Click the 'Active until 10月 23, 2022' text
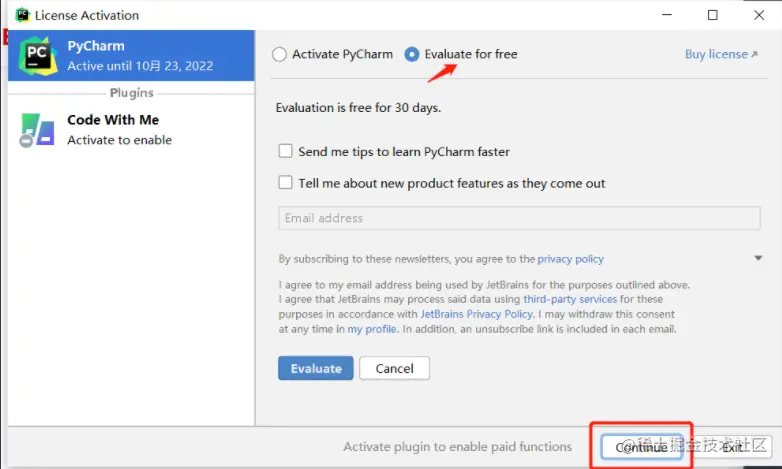Image resolution: width=782 pixels, height=469 pixels. click(x=140, y=66)
